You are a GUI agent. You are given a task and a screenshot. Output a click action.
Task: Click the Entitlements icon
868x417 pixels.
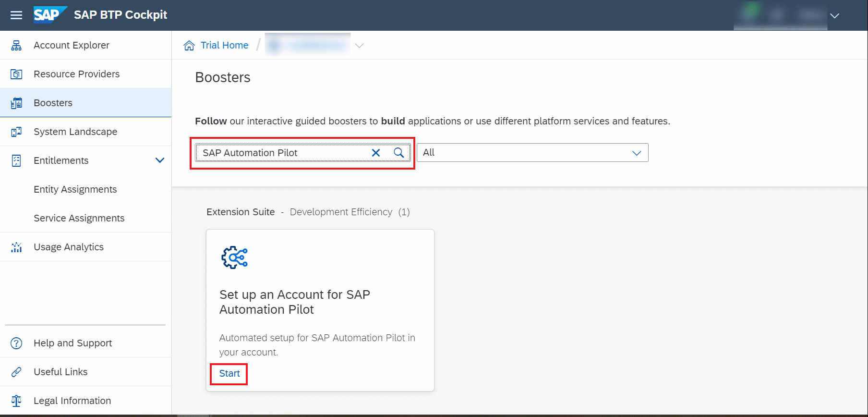[x=16, y=160]
